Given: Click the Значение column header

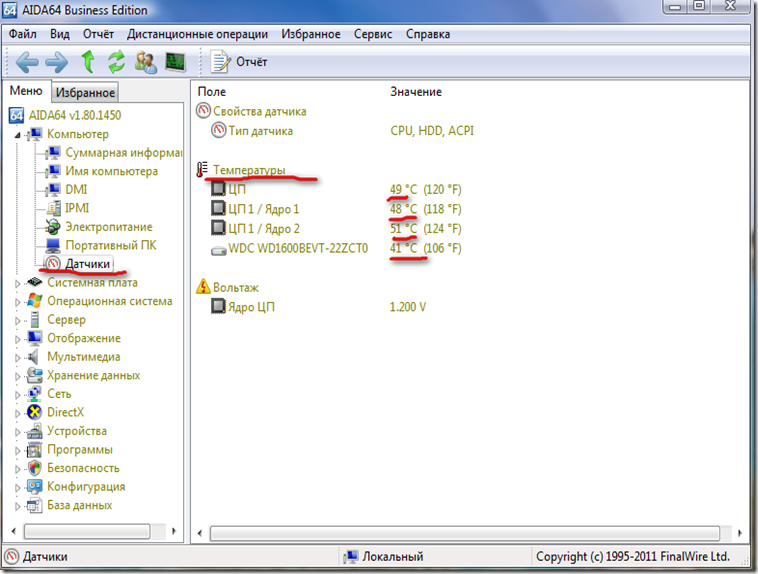Looking at the screenshot, I should 416,91.
